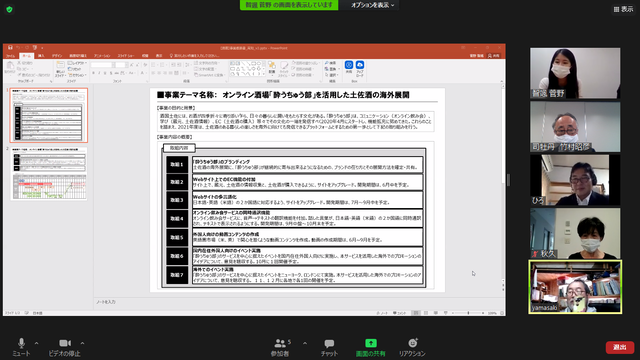Click the Find button in Editing

(x=331, y=63)
